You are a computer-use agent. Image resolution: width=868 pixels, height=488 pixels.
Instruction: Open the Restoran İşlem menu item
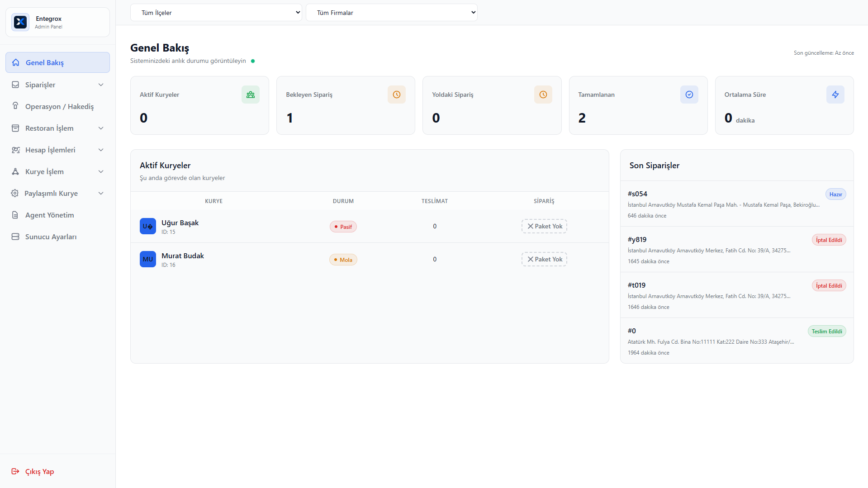[x=57, y=128]
